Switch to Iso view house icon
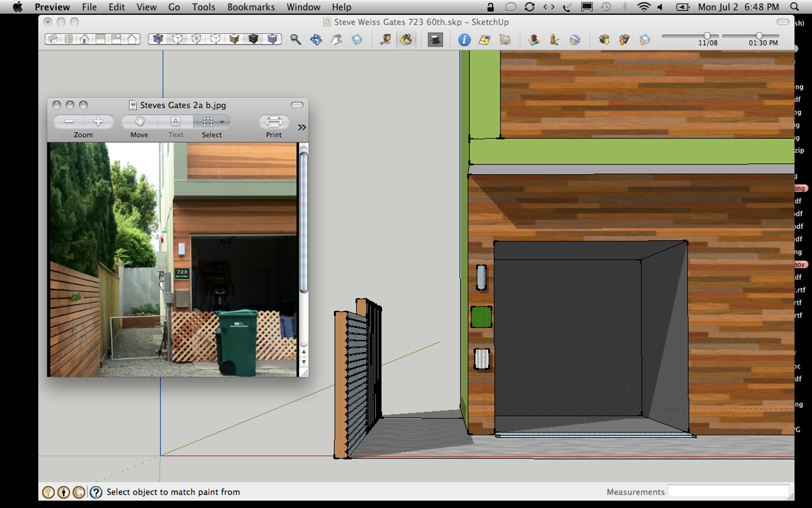The width and height of the screenshot is (812, 508). (x=53, y=39)
